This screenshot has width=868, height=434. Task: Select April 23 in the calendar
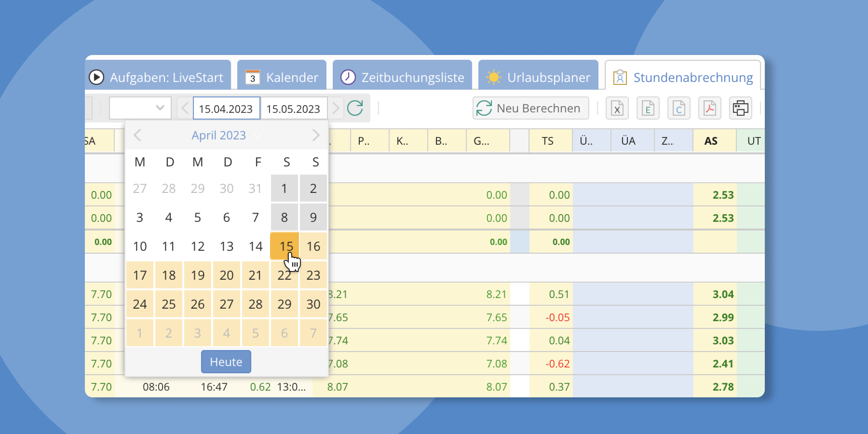click(x=313, y=275)
